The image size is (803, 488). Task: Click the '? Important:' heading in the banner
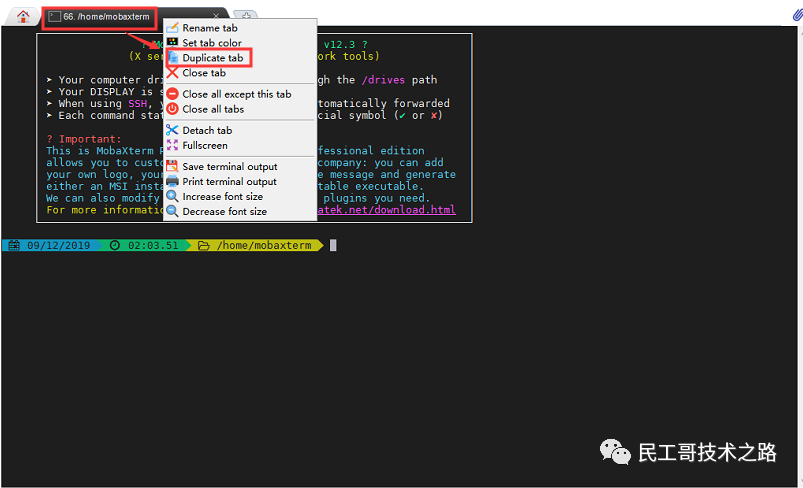point(84,139)
